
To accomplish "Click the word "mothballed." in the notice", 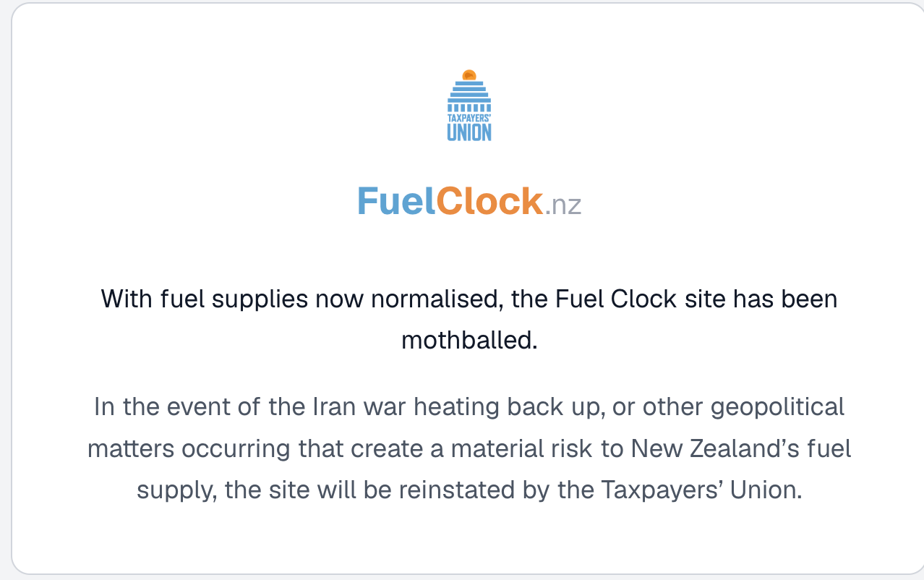I will pyautogui.click(x=469, y=339).
